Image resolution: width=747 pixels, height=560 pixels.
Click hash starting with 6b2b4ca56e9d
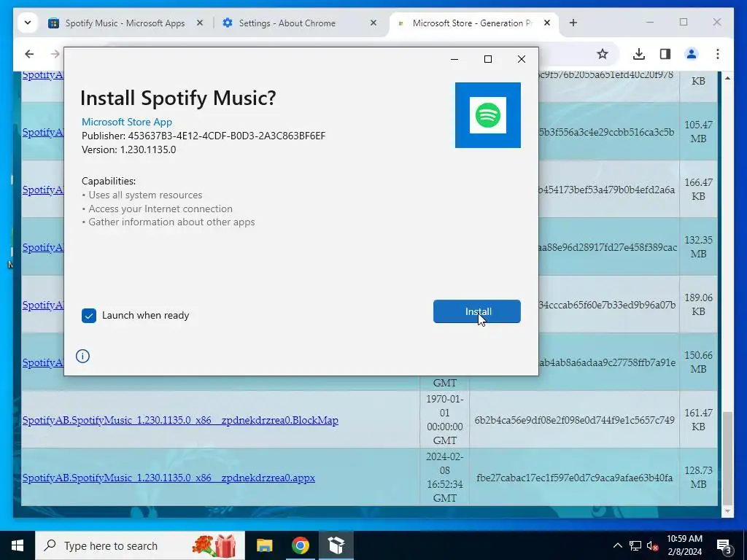click(574, 420)
